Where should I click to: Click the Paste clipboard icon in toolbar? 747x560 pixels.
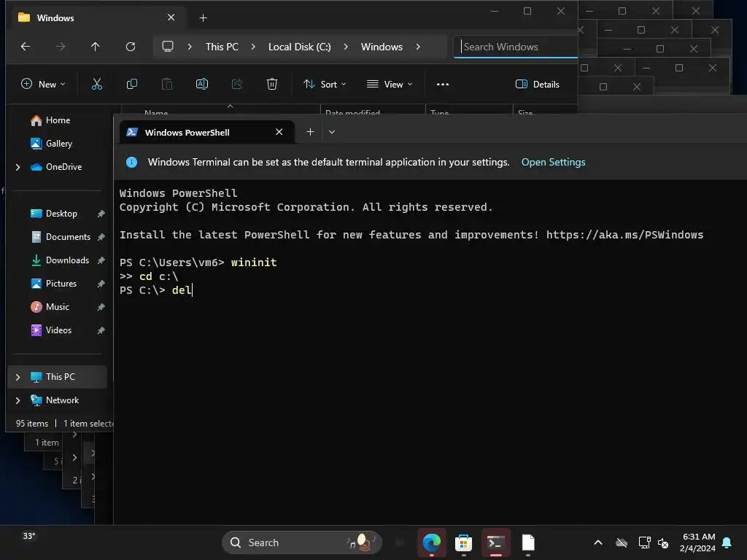(x=167, y=85)
